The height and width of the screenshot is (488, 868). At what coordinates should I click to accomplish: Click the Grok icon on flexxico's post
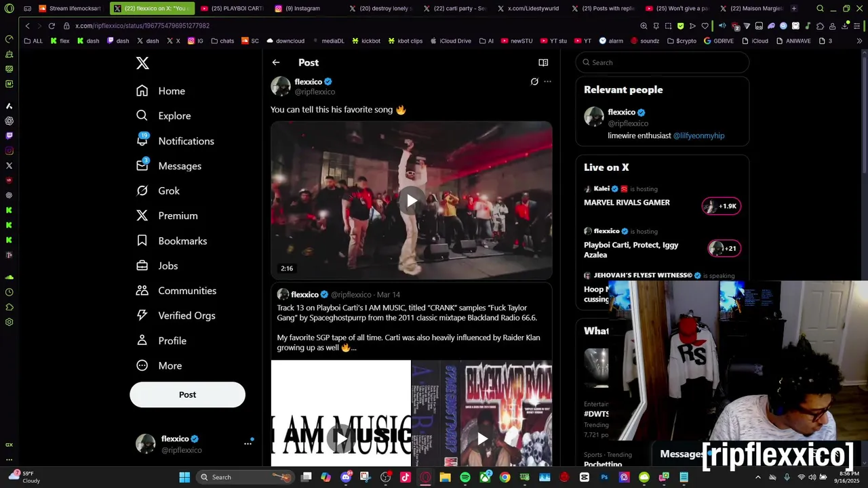[x=534, y=81]
